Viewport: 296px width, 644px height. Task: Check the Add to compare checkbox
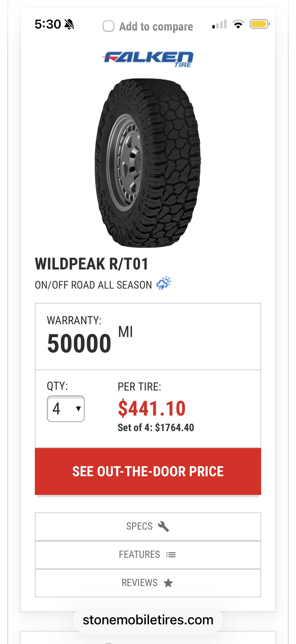(108, 26)
